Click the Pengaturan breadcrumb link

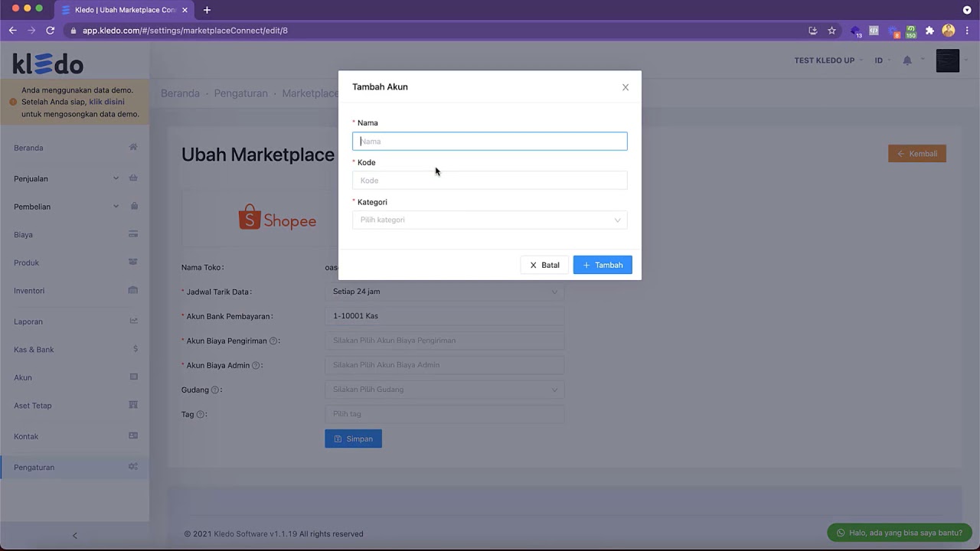point(240,93)
